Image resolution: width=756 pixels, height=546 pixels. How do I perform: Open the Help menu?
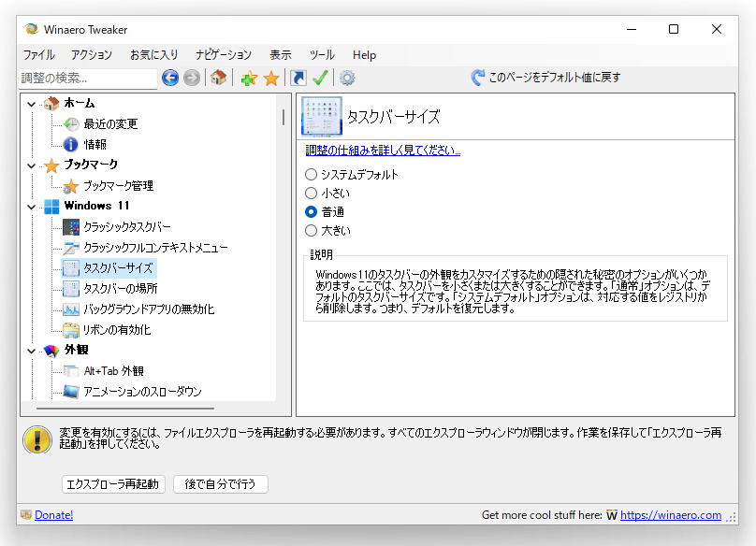point(365,55)
